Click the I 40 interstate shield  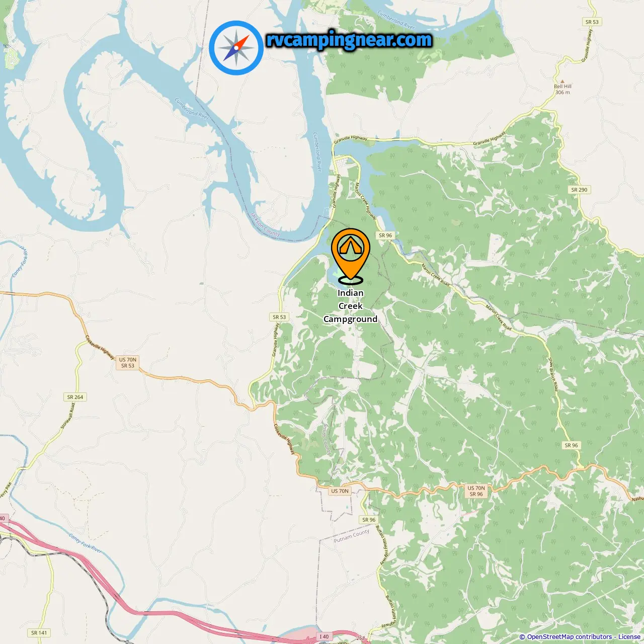point(324,636)
